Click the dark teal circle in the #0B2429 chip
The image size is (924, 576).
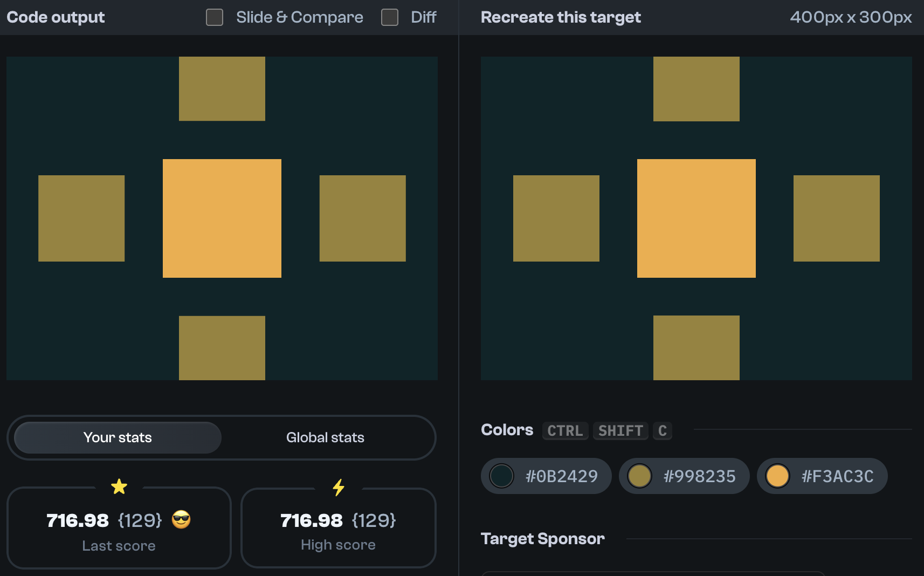tap(502, 476)
